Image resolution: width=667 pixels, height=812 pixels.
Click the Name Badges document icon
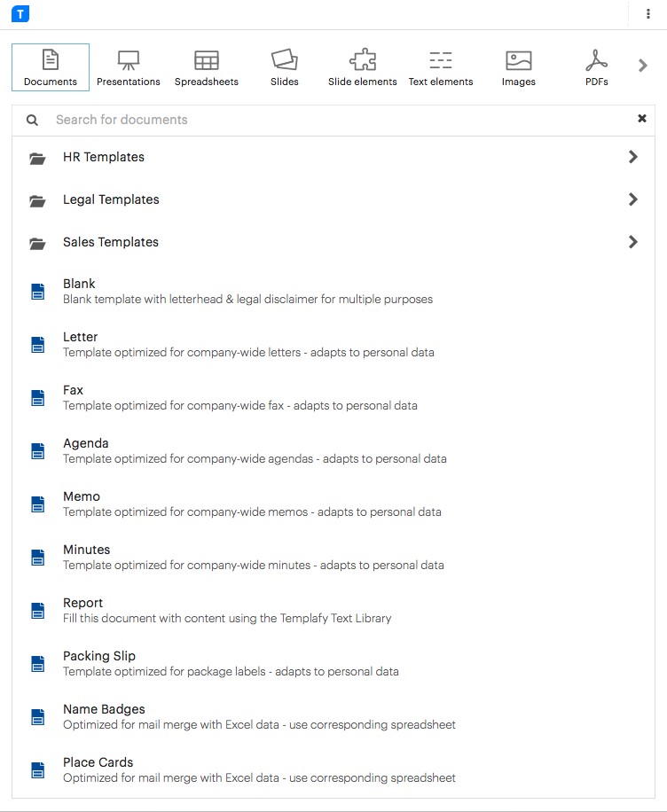click(x=38, y=717)
